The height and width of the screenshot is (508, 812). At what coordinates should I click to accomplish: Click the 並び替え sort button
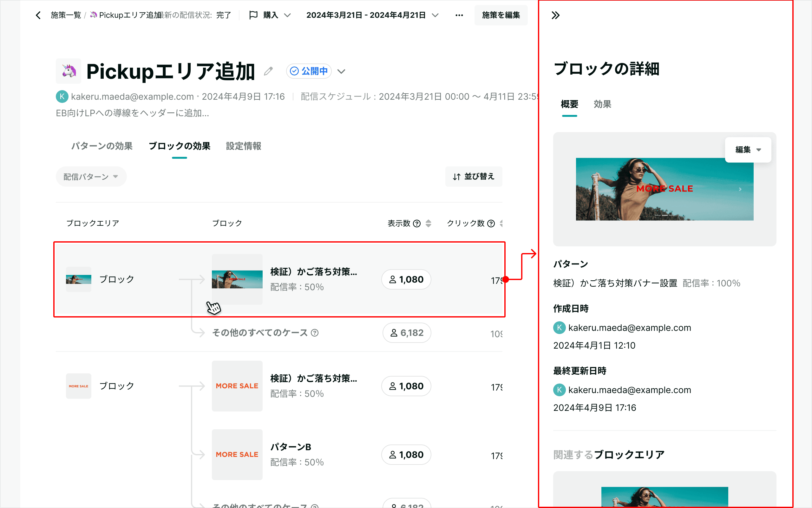click(474, 177)
